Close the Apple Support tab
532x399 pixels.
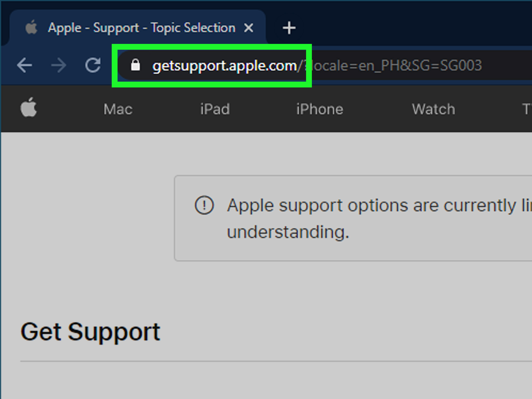(x=248, y=28)
